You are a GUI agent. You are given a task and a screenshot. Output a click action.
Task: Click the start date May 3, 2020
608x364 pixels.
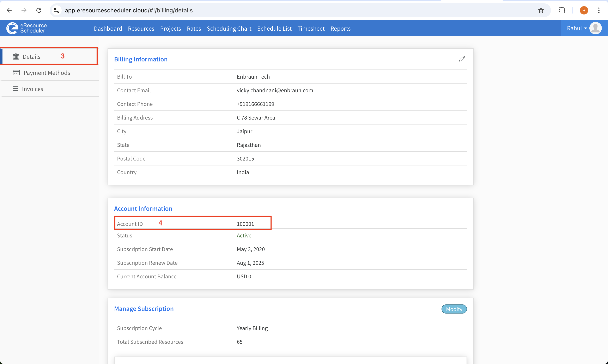[251, 249]
